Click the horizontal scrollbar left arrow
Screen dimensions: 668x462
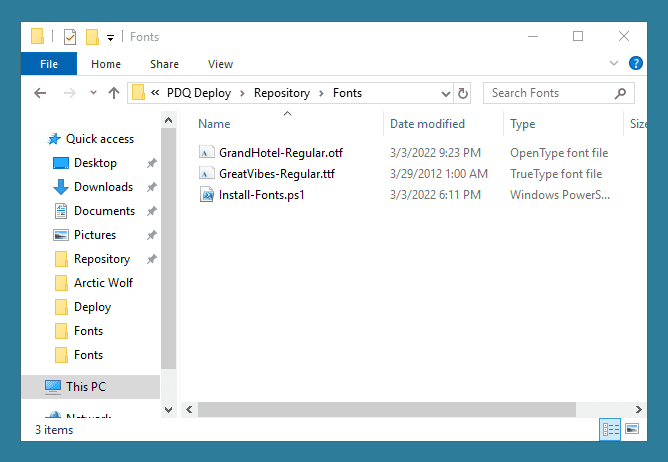[x=189, y=410]
